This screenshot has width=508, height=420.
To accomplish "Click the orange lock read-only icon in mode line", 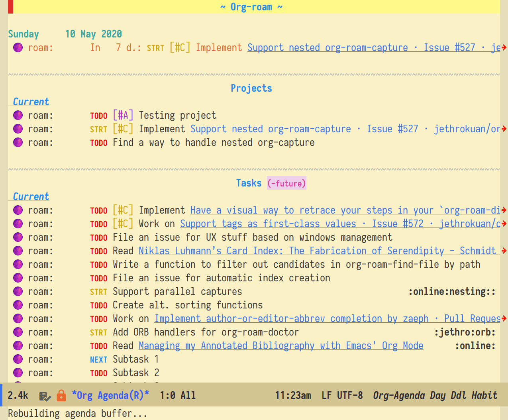I will tap(61, 395).
